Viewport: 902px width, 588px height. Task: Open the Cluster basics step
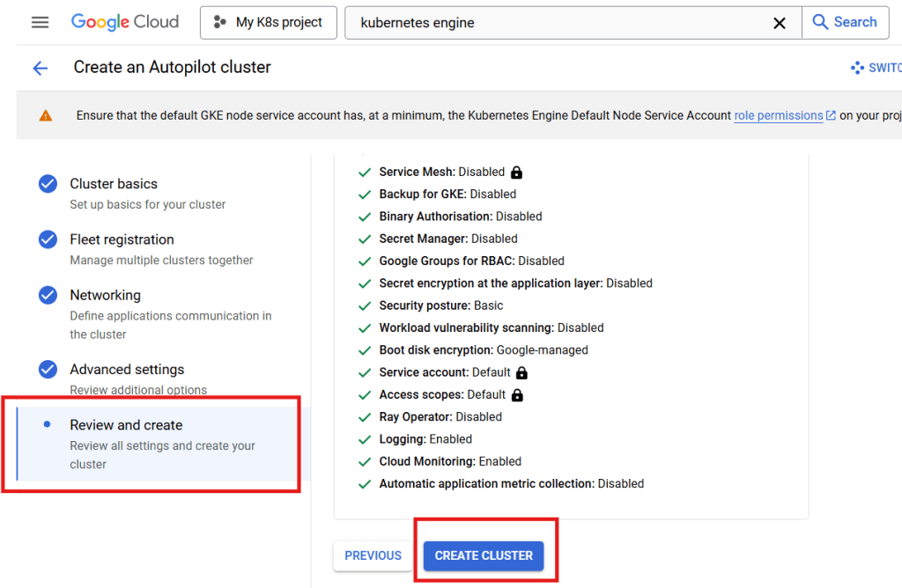pos(147,194)
